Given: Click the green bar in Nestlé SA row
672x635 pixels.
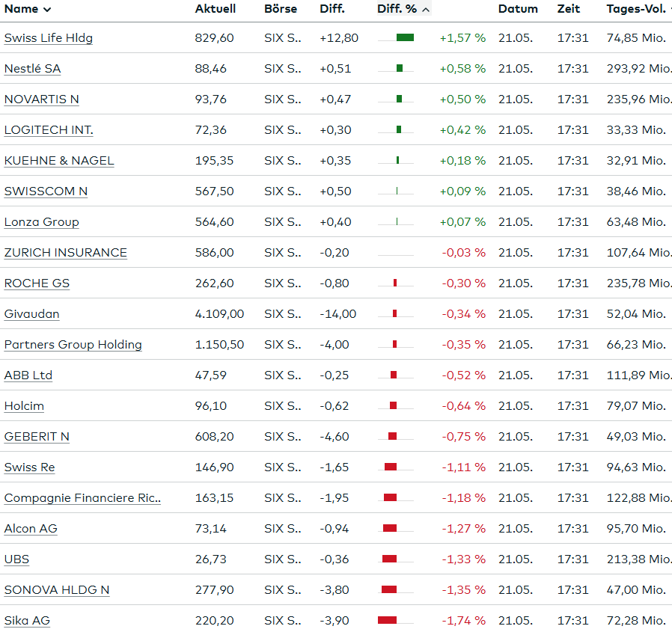Looking at the screenshot, I should click(400, 68).
